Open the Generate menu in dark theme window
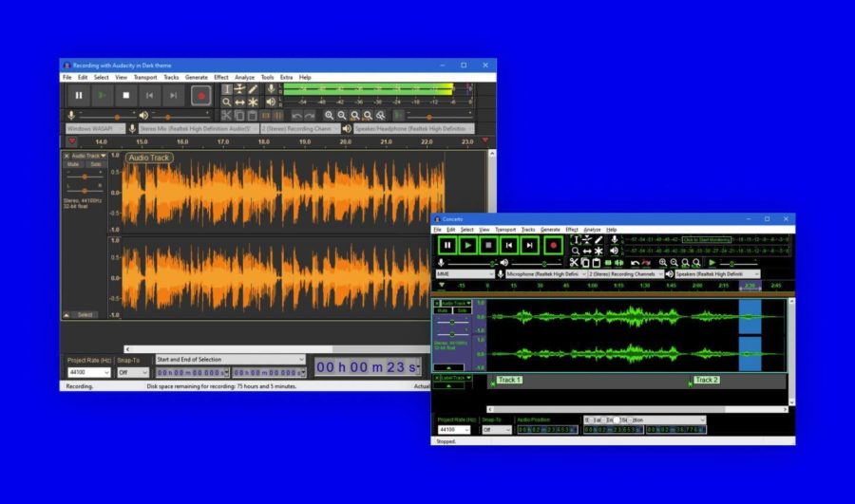Image resolution: width=855 pixels, height=504 pixels. pos(197,78)
